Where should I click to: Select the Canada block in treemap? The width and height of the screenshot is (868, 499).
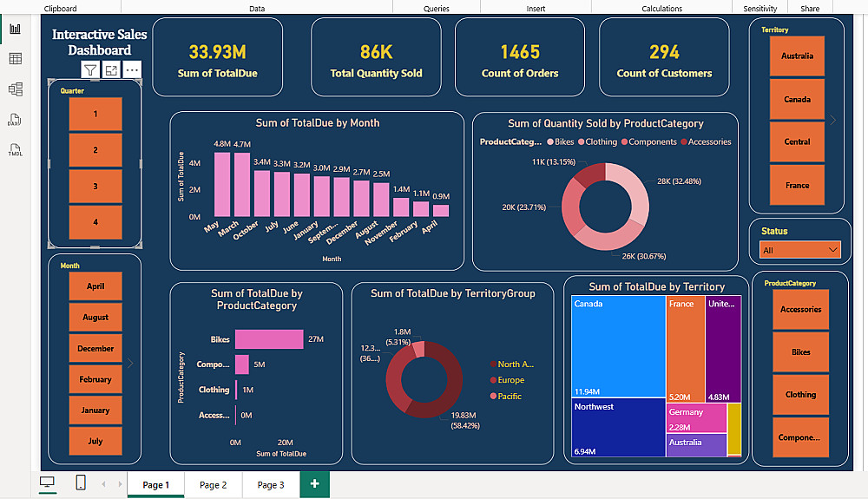(x=618, y=347)
